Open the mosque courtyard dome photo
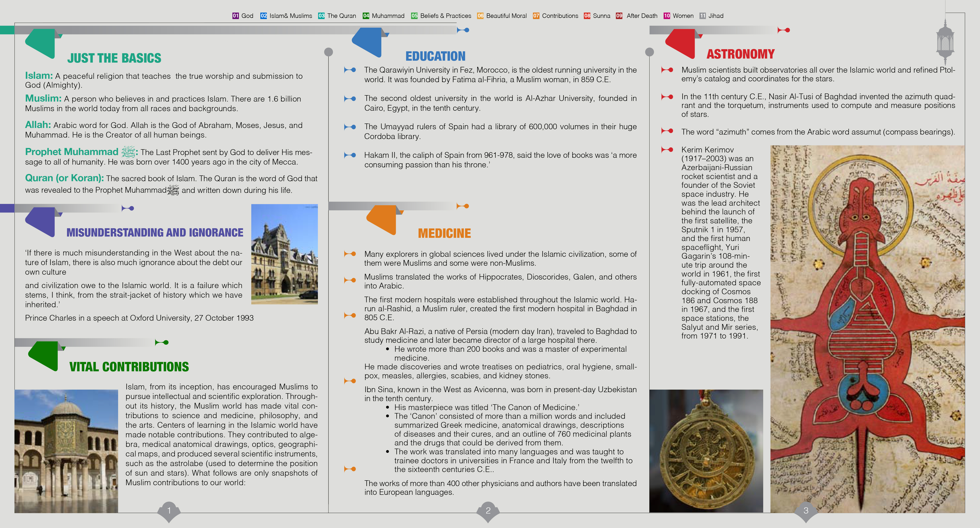Screen dimensions: 980x528 [66, 451]
